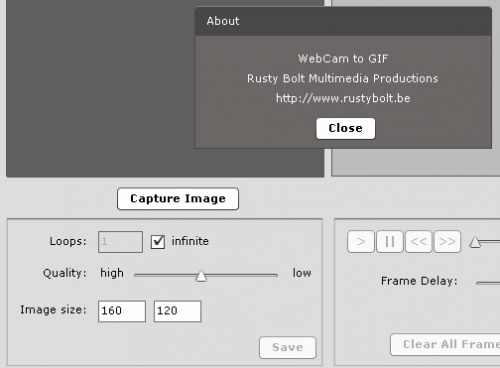Image resolution: width=500 pixels, height=368 pixels.
Task: Click the dark webcam preview area
Action: pos(100,88)
